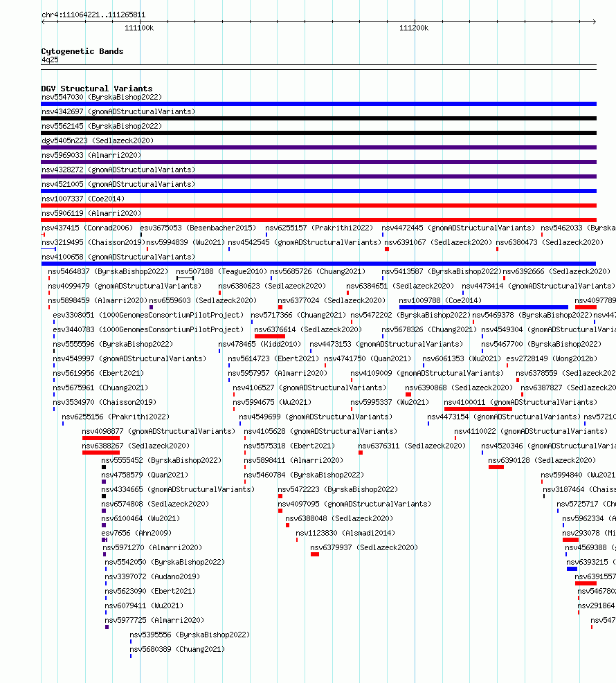Open nsv1123830 (Alsmadi2014) label
Screen dimensions: 616x683
(x=345, y=533)
